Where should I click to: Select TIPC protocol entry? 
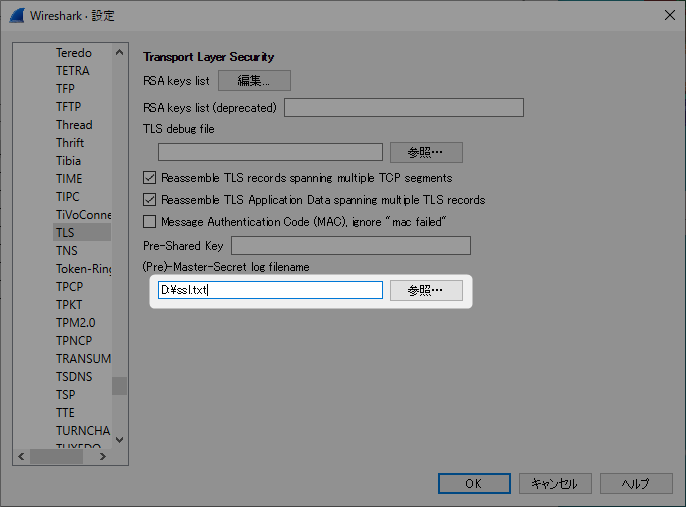tap(68, 196)
